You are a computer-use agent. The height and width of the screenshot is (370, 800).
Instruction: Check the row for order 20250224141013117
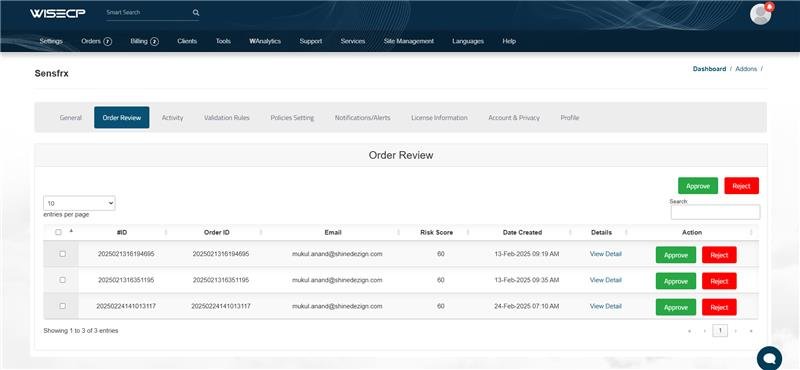63,306
